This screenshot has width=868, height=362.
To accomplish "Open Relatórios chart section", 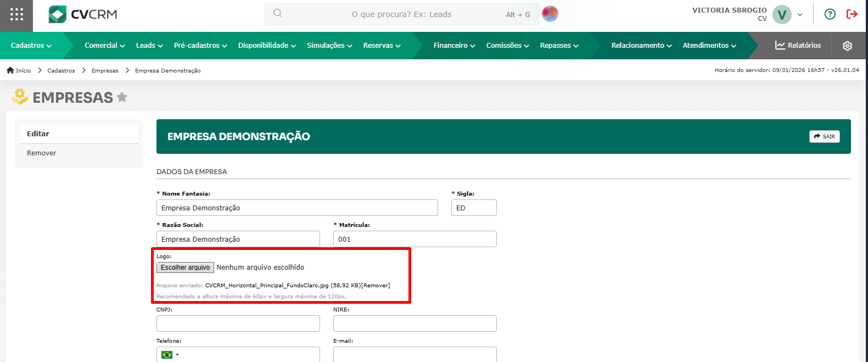I will (x=798, y=45).
